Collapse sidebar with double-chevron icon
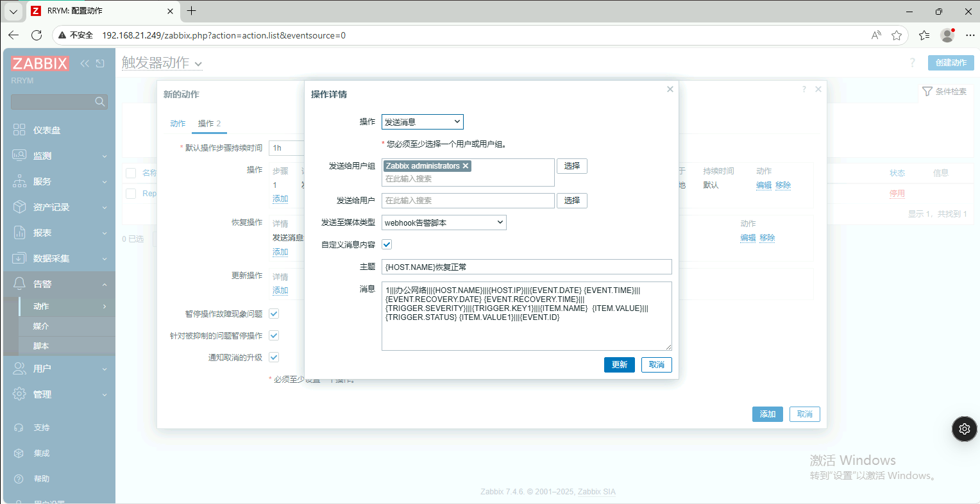The width and height of the screenshot is (980, 504). tap(85, 63)
